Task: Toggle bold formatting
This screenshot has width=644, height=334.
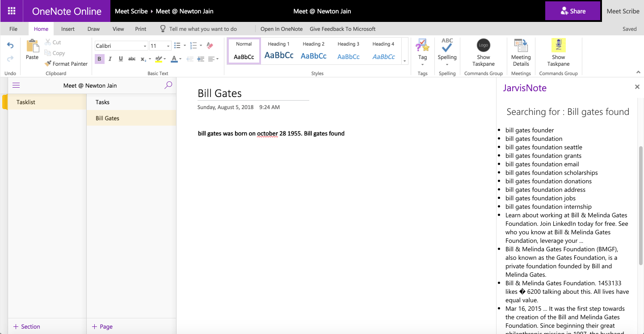Action: click(x=99, y=59)
